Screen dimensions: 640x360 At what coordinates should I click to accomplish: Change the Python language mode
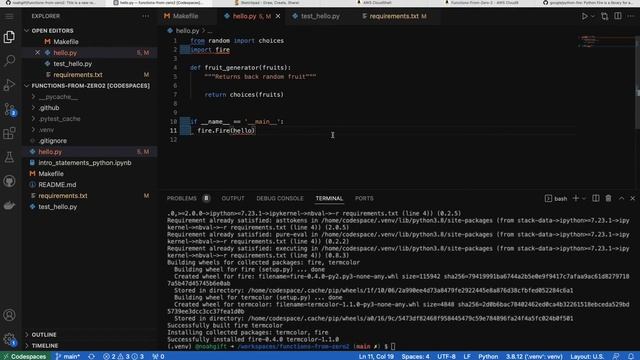point(488,356)
